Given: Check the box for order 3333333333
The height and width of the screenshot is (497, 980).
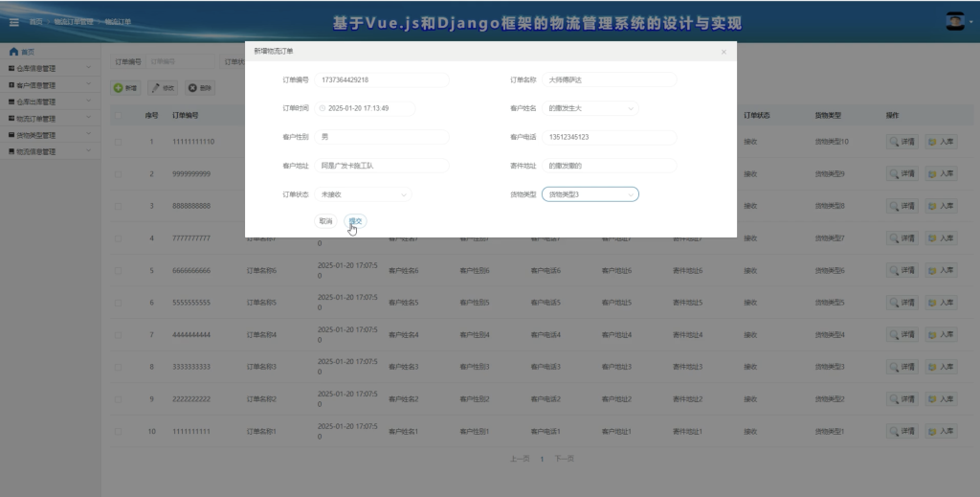Looking at the screenshot, I should 118,367.
